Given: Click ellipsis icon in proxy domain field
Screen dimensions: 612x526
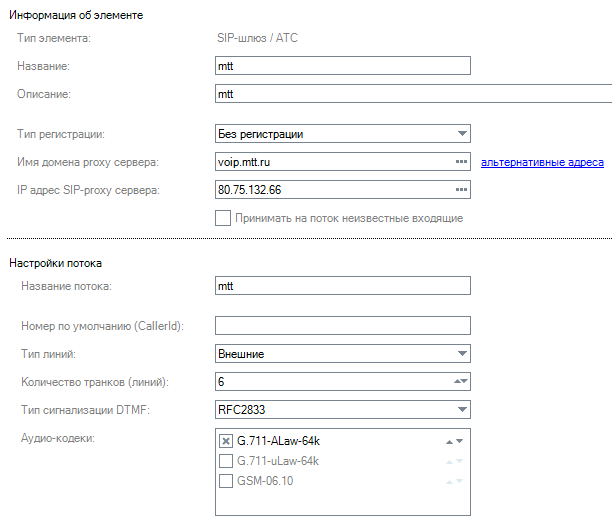Looking at the screenshot, I should pyautogui.click(x=461, y=161).
